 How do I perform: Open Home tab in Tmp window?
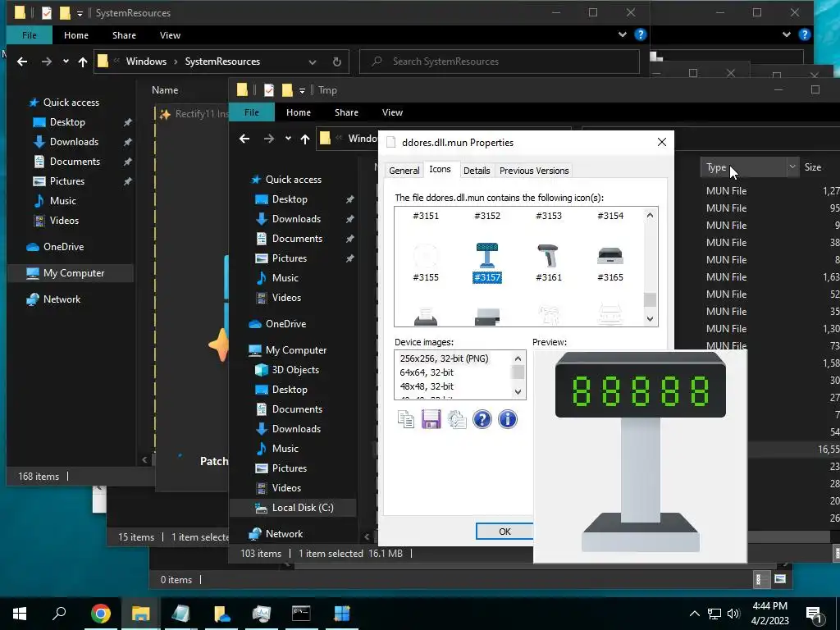pos(299,112)
